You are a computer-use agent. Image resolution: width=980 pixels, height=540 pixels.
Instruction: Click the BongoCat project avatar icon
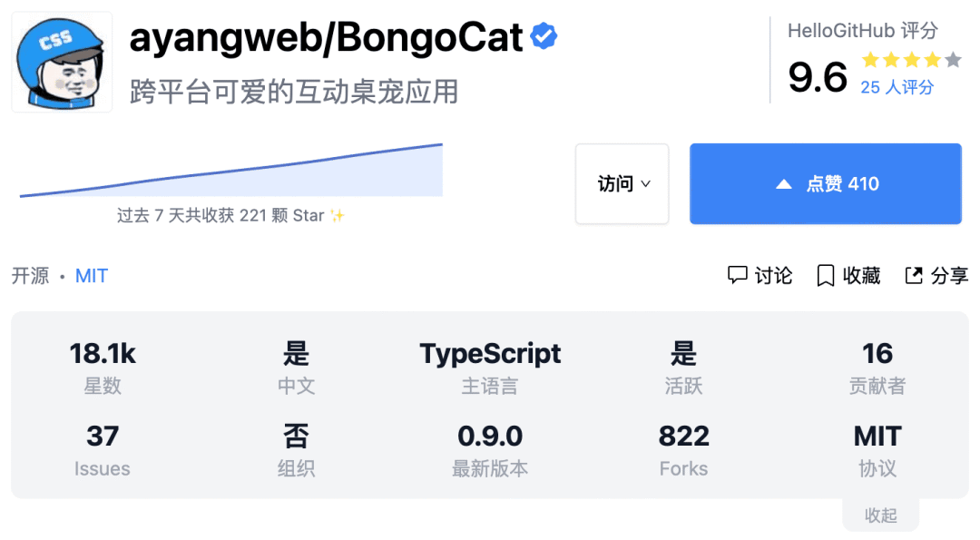click(x=61, y=61)
